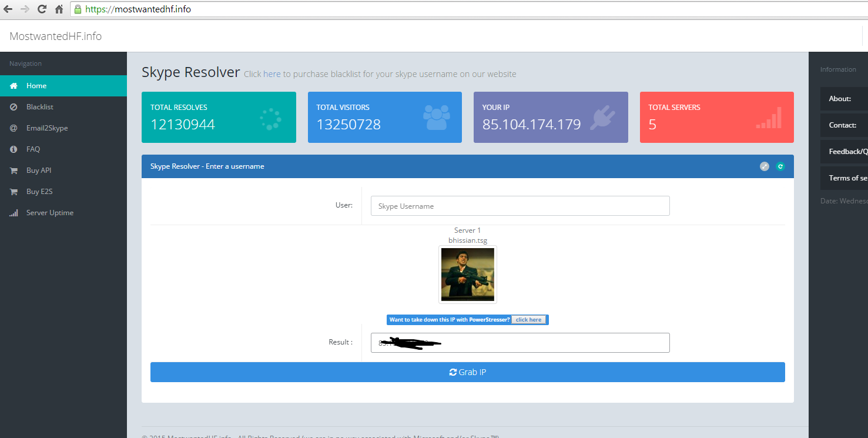Click the Server Uptime signal bars icon

14,213
